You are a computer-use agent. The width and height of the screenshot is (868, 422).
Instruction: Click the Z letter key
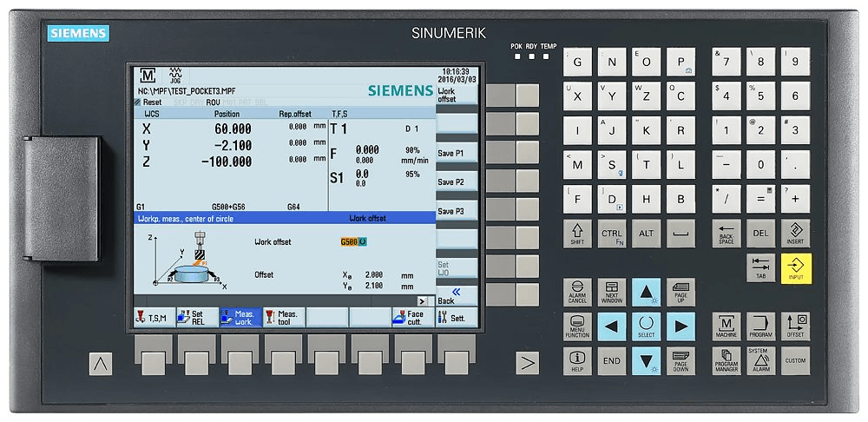pyautogui.click(x=646, y=96)
